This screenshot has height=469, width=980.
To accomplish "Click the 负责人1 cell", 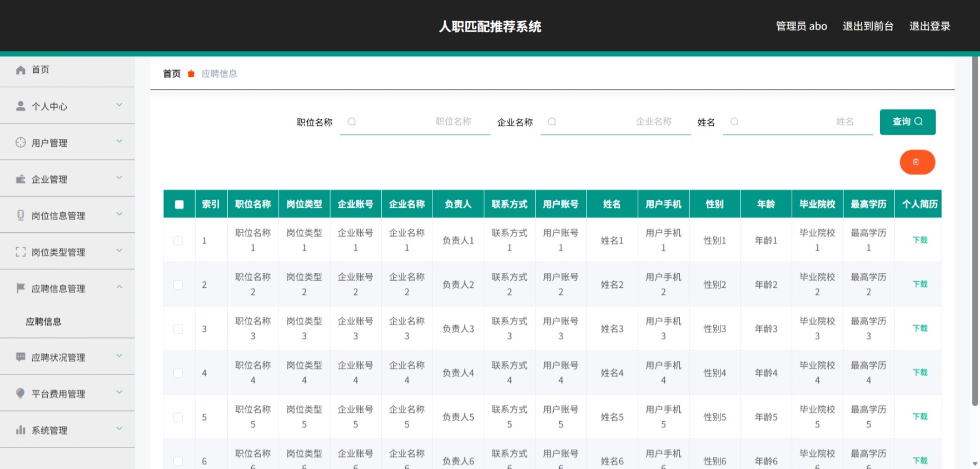I will click(x=458, y=241).
